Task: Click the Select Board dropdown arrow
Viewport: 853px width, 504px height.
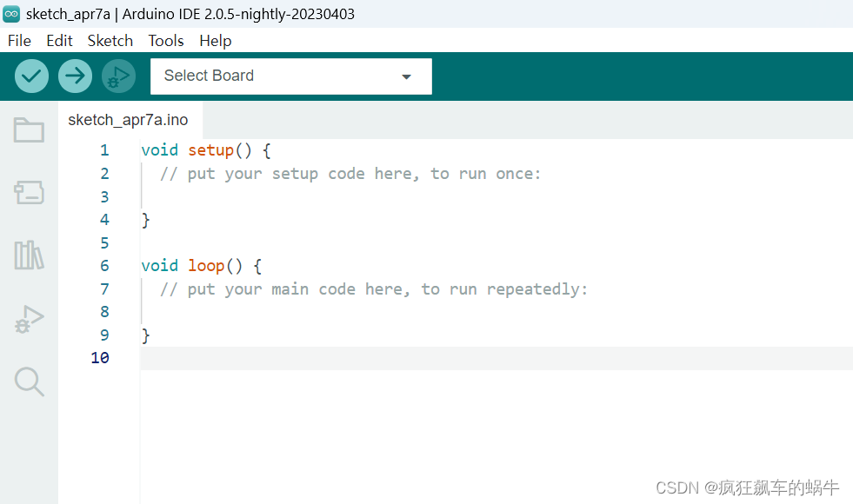Action: 406,76
